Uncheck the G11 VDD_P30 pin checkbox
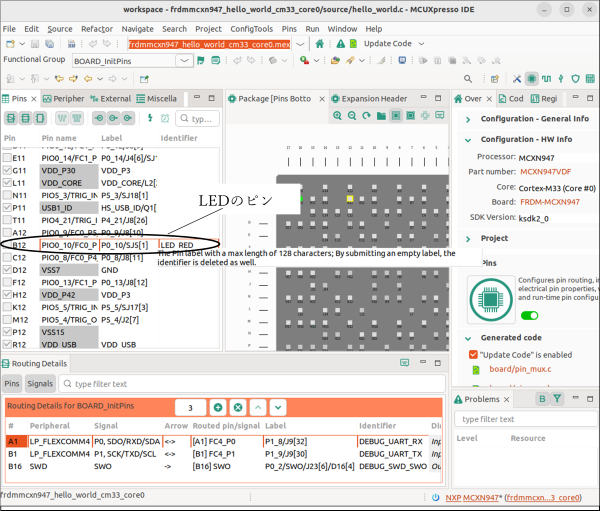 pos(6,170)
